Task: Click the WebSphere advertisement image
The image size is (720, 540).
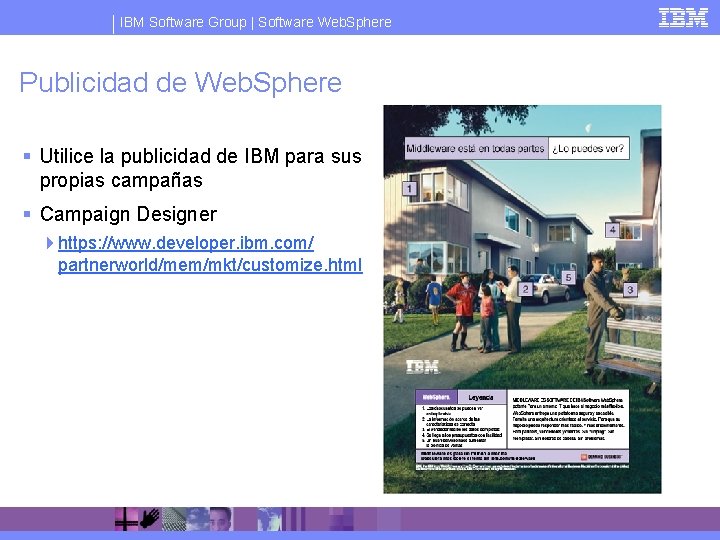Action: pyautogui.click(x=522, y=299)
